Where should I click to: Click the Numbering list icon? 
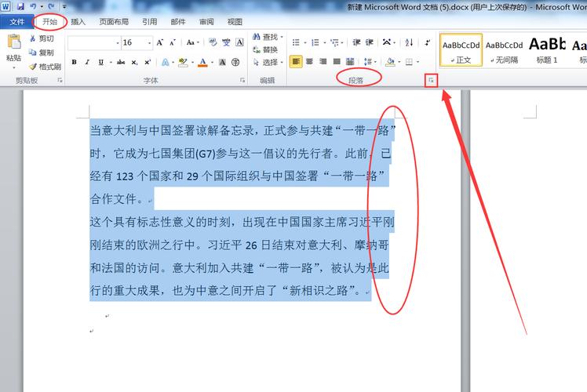point(315,42)
